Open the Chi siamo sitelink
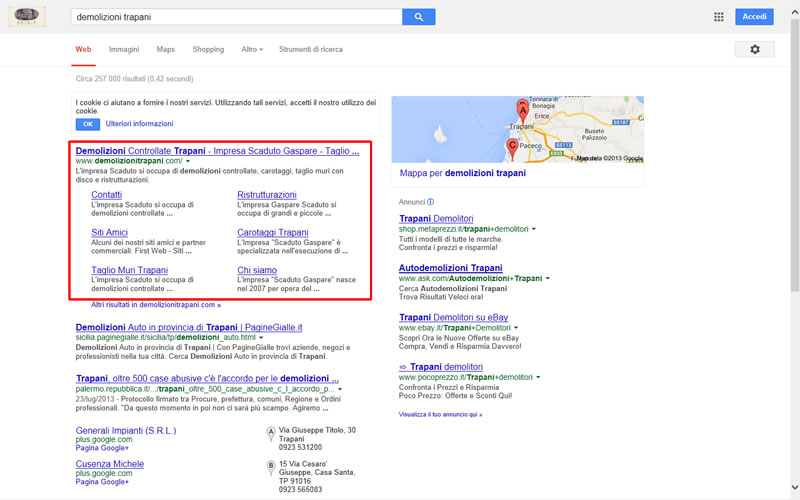The image size is (800, 500). pyautogui.click(x=257, y=270)
